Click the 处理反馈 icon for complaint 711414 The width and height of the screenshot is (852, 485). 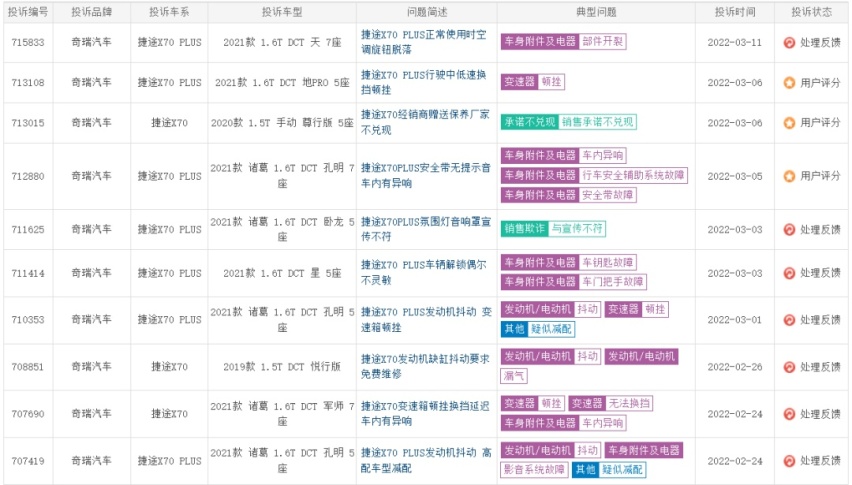789,273
